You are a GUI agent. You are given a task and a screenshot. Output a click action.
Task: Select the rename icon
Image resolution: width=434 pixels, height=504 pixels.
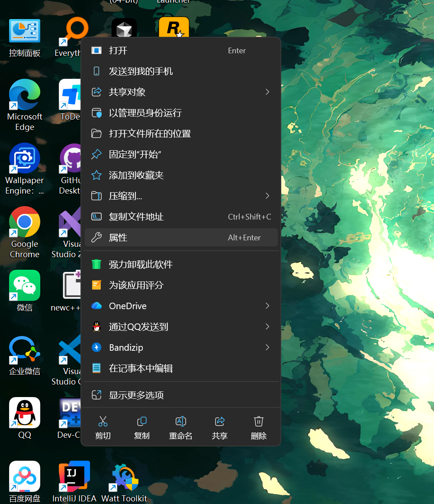click(180, 426)
